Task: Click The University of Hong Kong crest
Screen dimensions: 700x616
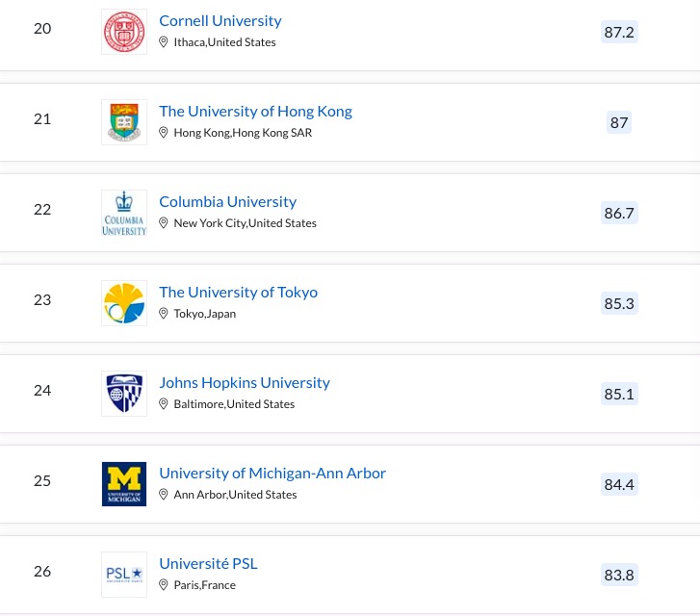Action: [124, 122]
